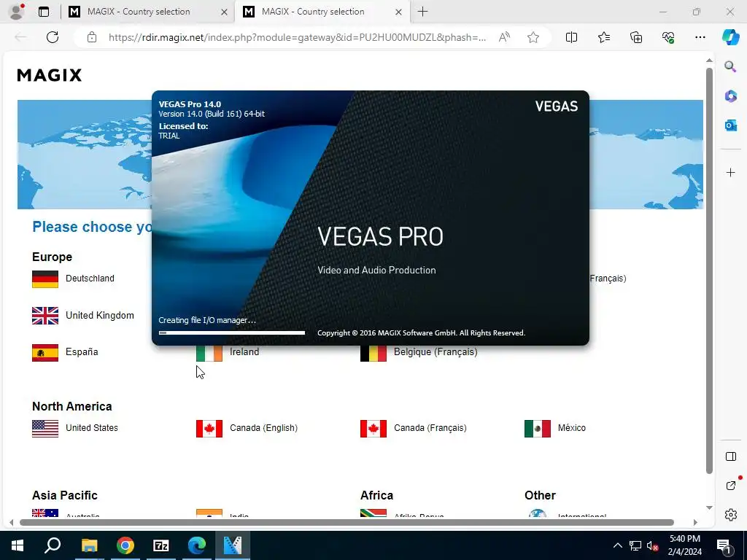Image resolution: width=747 pixels, height=560 pixels.
Task: Open Outlook in the sidebar
Action: (730, 125)
